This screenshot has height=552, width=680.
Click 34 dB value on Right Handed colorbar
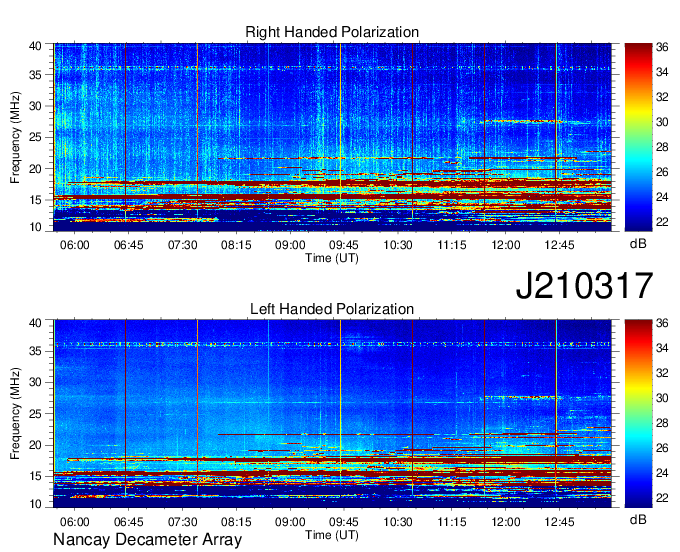(x=662, y=72)
